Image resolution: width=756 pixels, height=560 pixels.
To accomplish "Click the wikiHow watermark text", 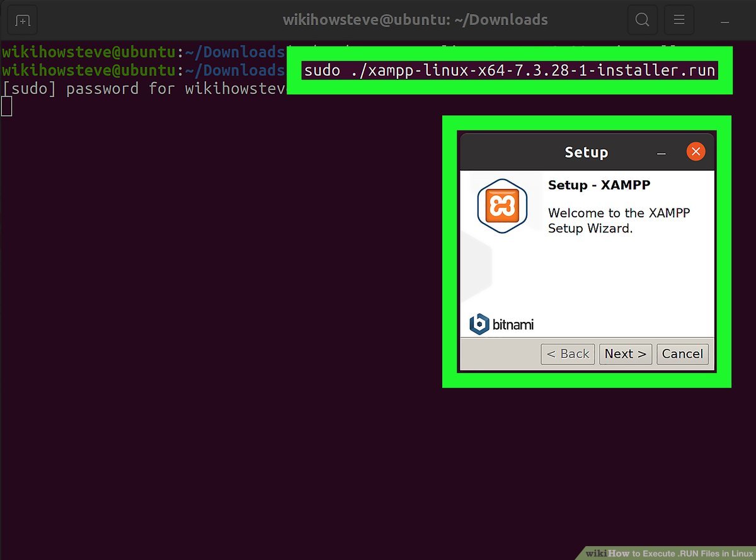I will (668, 553).
